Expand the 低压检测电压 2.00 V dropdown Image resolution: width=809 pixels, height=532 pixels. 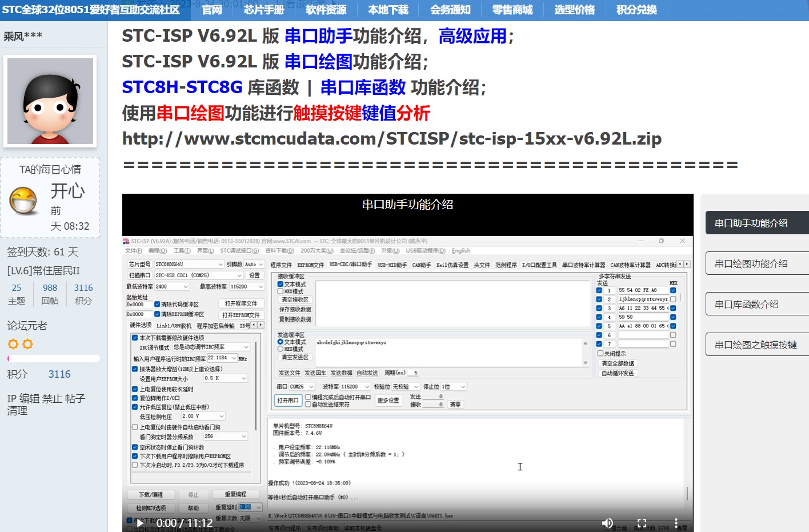coord(222,417)
